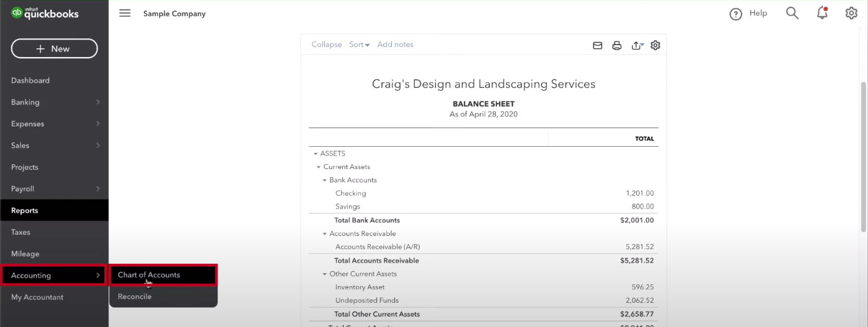The image size is (868, 327).
Task: Collapse the ASSETS section arrow
Action: coord(316,154)
